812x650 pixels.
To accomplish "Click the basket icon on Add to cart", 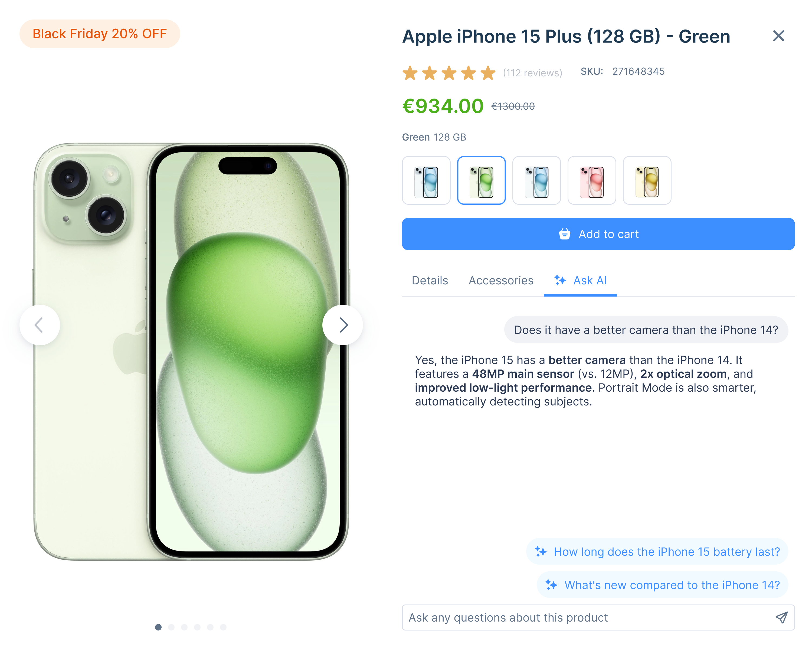I will coord(564,234).
